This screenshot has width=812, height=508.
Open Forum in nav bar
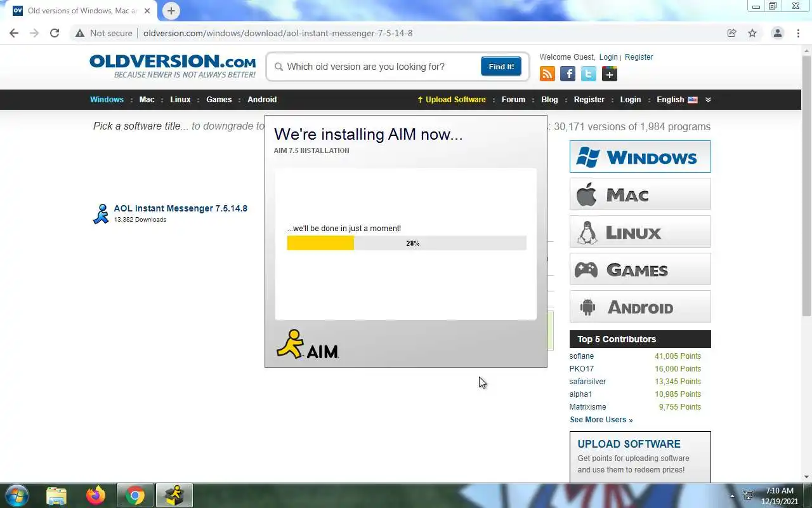click(x=513, y=100)
